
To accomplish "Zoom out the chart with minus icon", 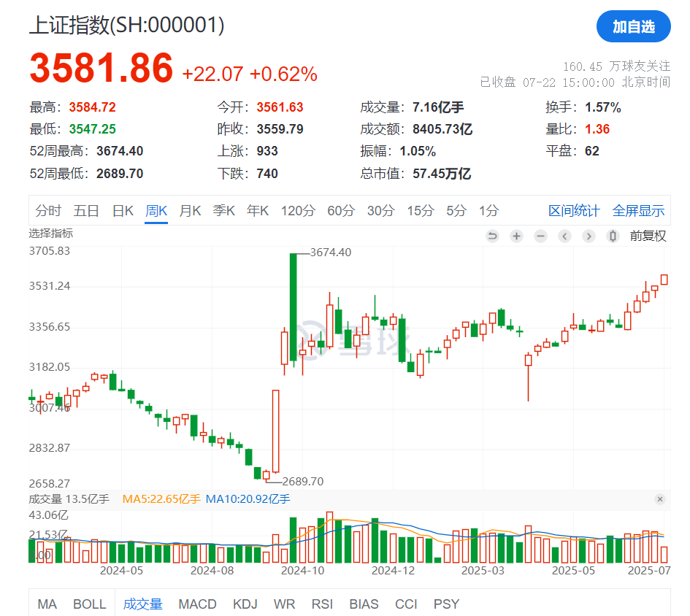I will coord(540,236).
